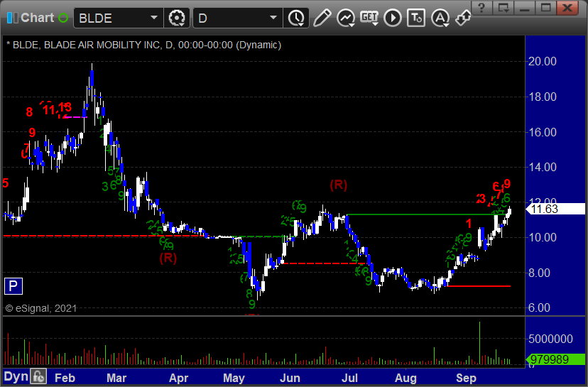Click the 16.00 price axis label
The image size is (588, 387).
(543, 132)
